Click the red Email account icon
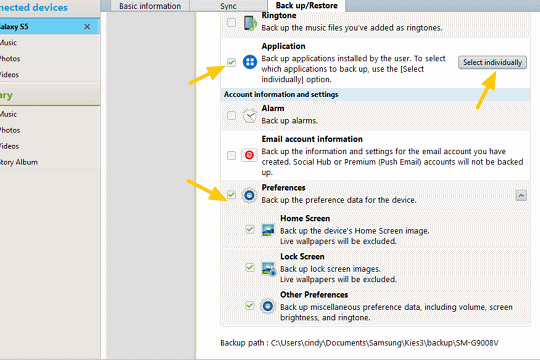Image resolution: width=540 pixels, height=360 pixels. pyautogui.click(x=249, y=155)
